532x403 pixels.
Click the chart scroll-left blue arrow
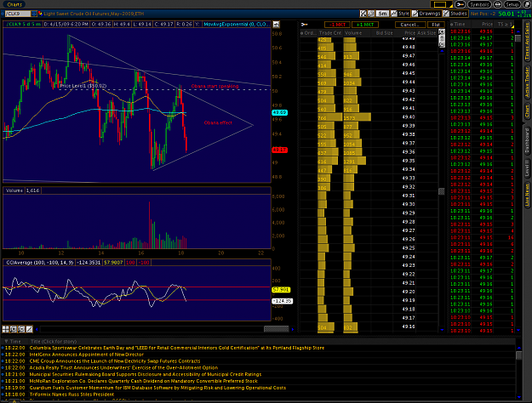coord(37,329)
